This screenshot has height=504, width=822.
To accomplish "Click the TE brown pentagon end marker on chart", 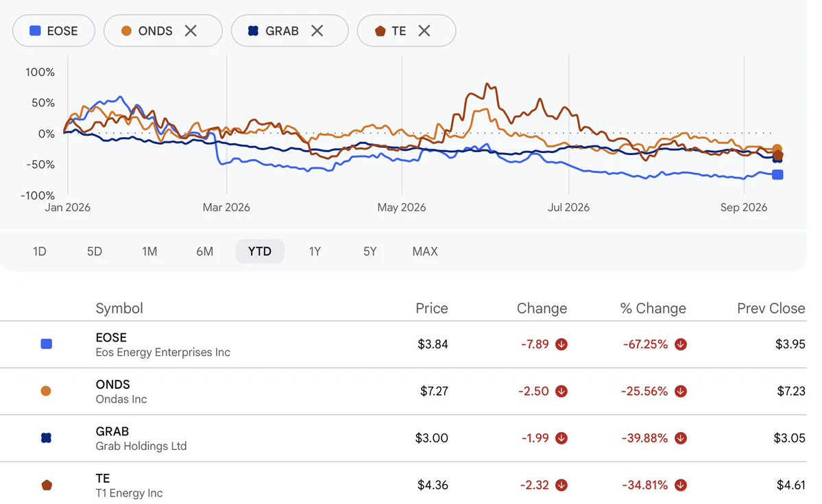I will [779, 155].
